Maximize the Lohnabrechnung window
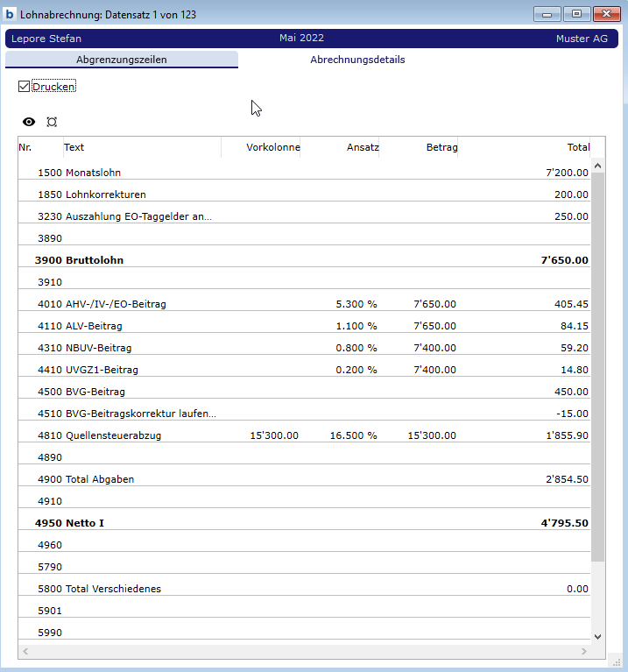Viewport: 628px width, 672px height. coord(576,14)
